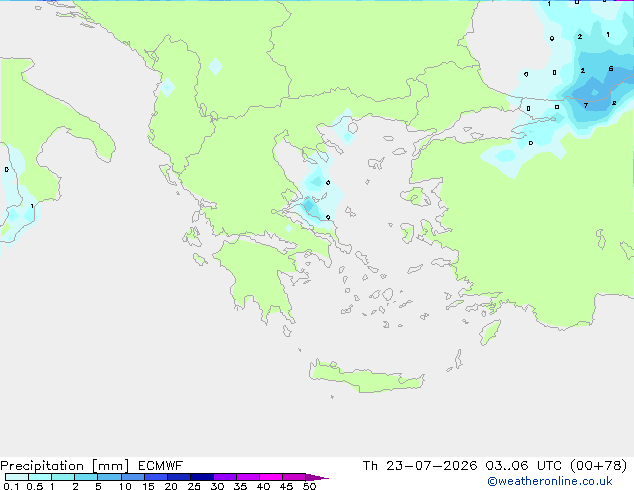Image resolution: width=634 pixels, height=490 pixels.
Task: Click the 'Th 23-07-2026' date text
Action: coord(420,466)
